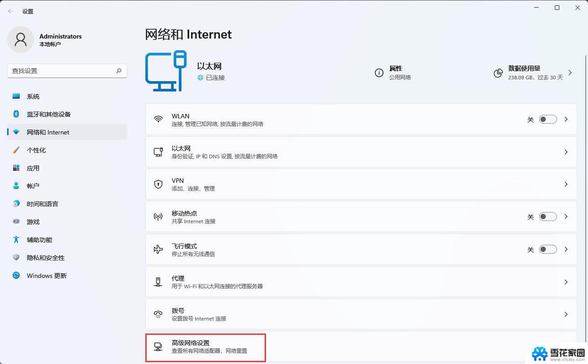The height and width of the screenshot is (364, 588).
Task: Click the 应用 apps icon
Action: [x=16, y=168]
